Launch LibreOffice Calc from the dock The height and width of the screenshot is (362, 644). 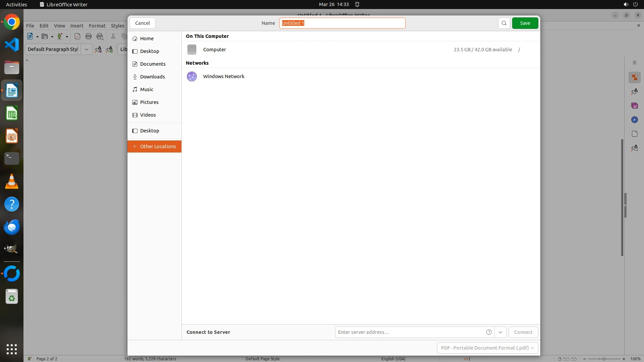click(x=12, y=114)
